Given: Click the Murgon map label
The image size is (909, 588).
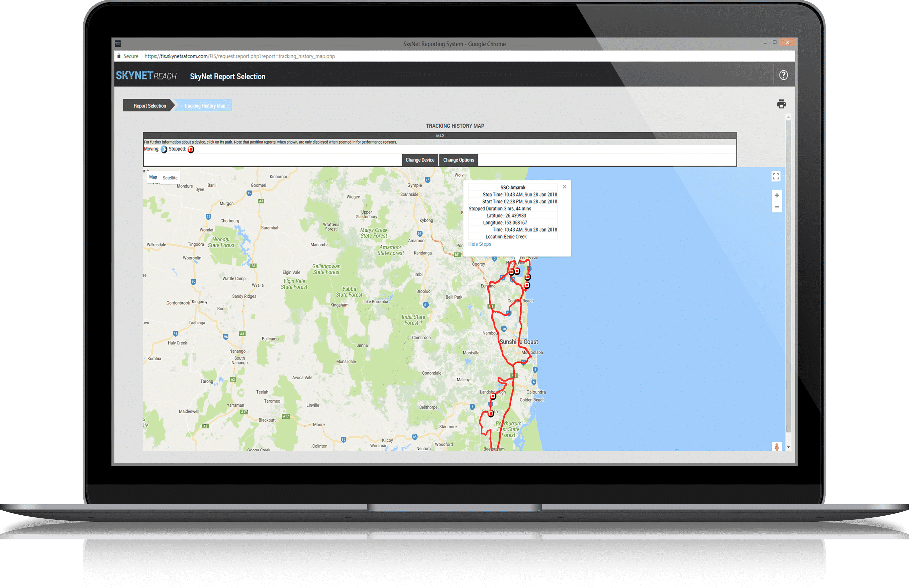Looking at the screenshot, I should pyautogui.click(x=226, y=204).
